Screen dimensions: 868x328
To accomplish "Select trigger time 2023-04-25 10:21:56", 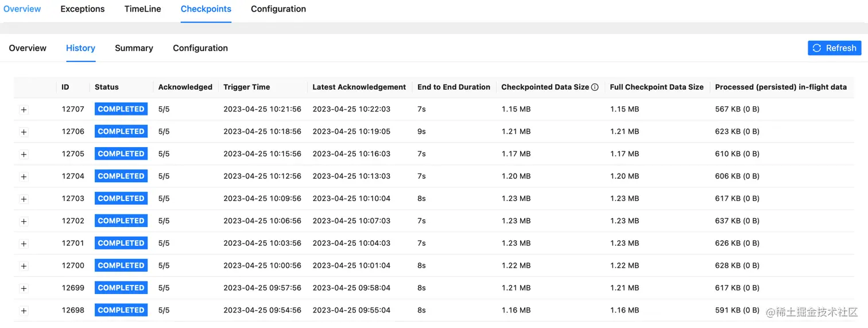I will coord(262,109).
